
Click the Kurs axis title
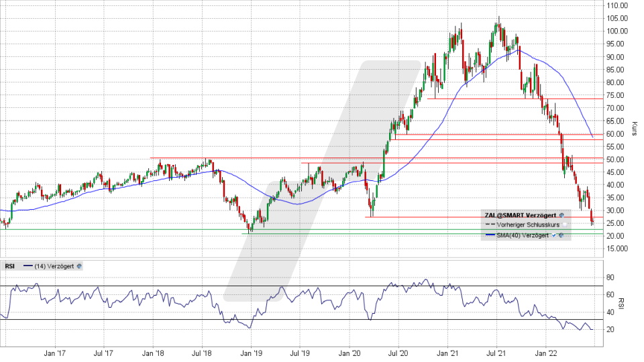[635, 129]
